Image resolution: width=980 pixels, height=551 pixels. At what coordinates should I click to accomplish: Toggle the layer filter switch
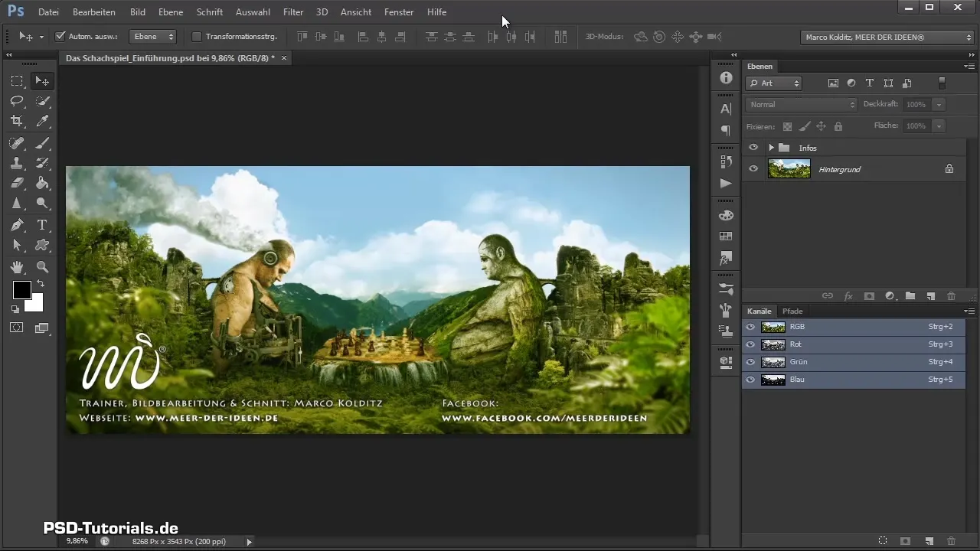[x=942, y=83]
